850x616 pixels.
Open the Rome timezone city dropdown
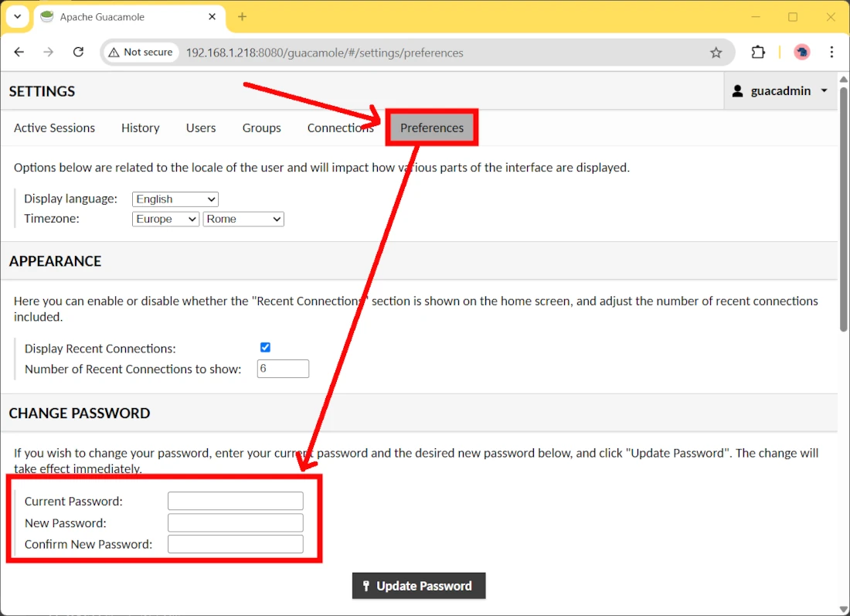point(243,219)
